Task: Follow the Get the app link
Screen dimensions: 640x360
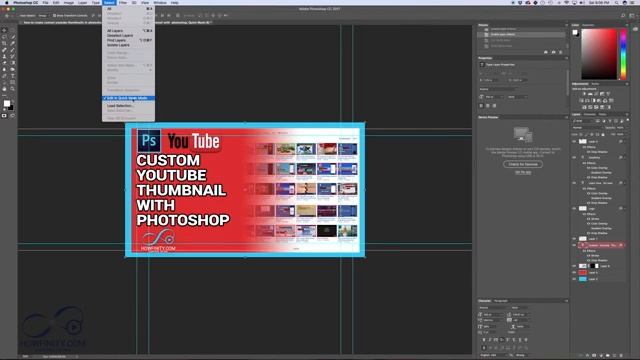Action: tap(523, 172)
